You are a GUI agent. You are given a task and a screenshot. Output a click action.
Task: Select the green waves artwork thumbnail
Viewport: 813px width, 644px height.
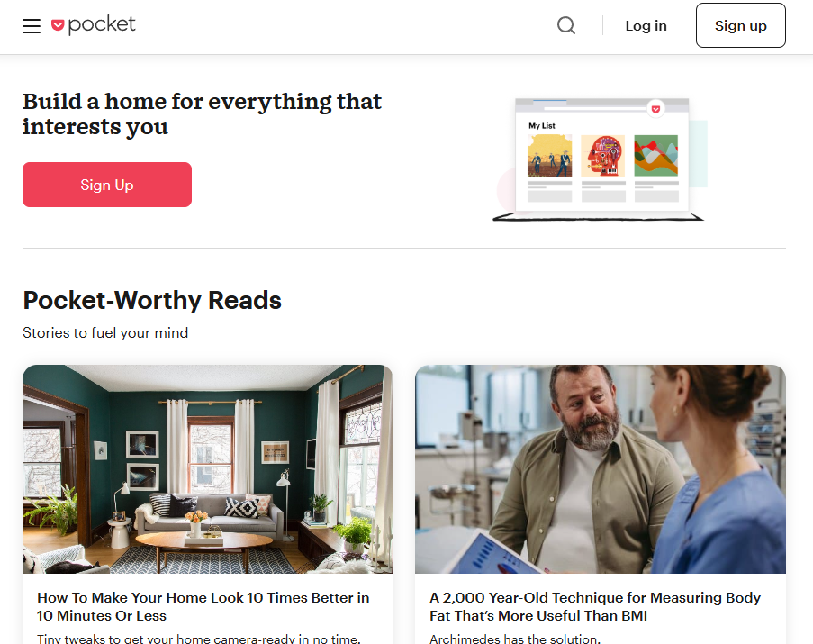point(656,156)
